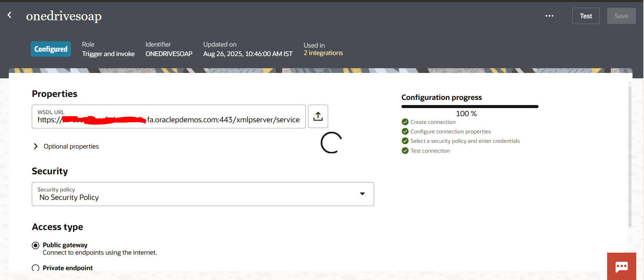Click the ONEDRIVESOAP identifier value
Viewport: 644px width, 280px height.
pyautogui.click(x=169, y=54)
